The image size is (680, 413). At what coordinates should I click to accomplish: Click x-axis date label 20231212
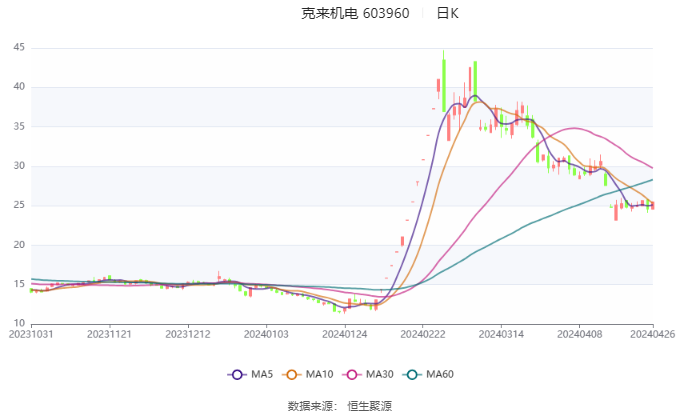(x=188, y=334)
